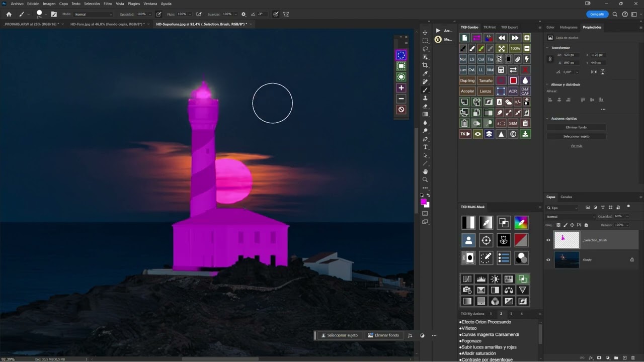Click the TK9 green download-arrow button
Screen dimensions: 644x362
525,134
